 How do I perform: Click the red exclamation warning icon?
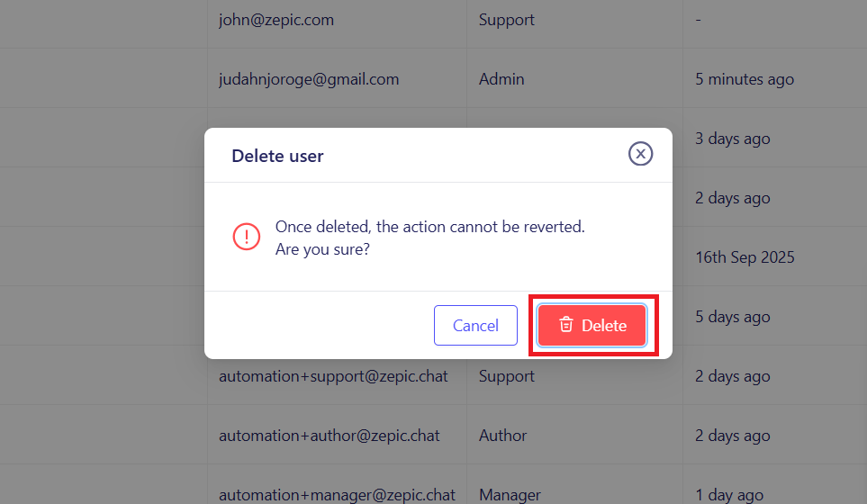pyautogui.click(x=246, y=236)
